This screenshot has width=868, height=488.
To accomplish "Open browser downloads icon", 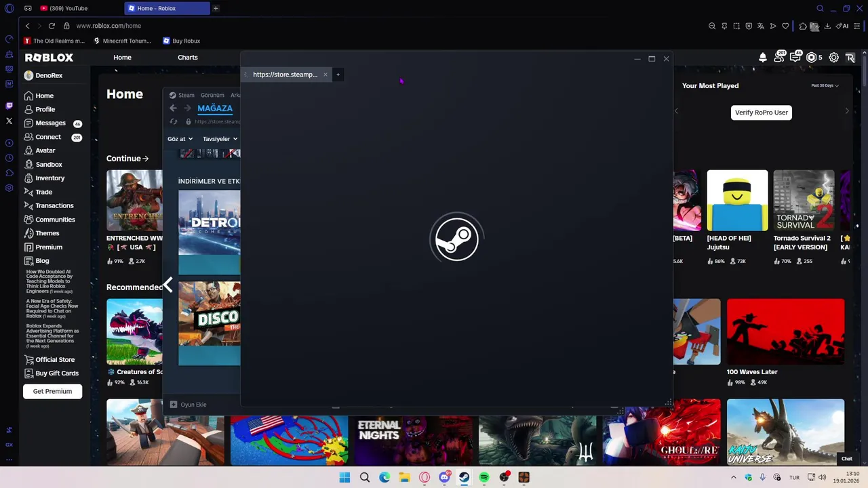I will 827,26.
